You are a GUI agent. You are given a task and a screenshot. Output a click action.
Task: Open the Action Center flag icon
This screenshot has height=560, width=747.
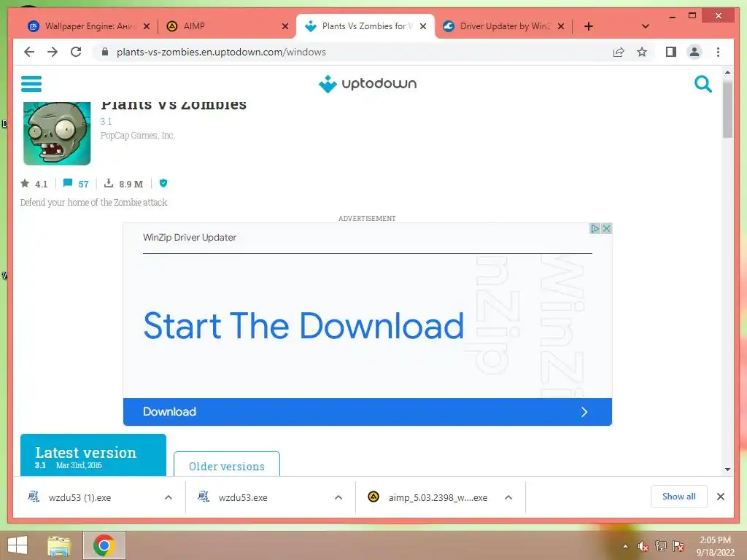[678, 546]
